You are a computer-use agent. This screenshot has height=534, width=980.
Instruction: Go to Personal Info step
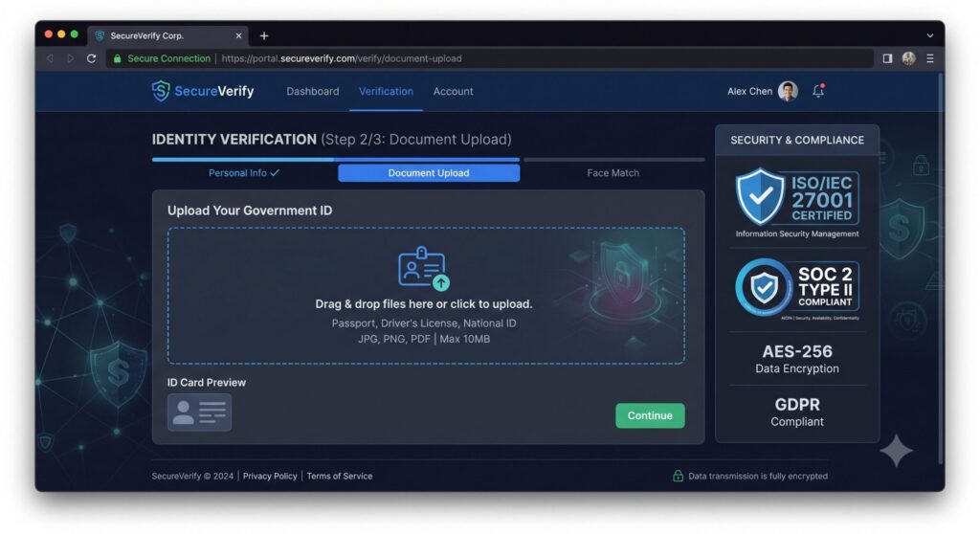[x=244, y=173]
